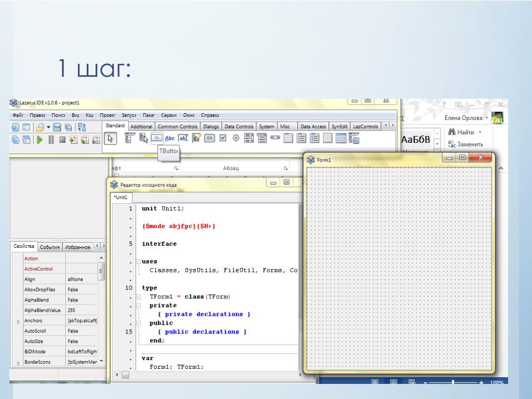Click the Object Inspector vertical scrollbar
The image size is (532, 399).
click(x=101, y=309)
